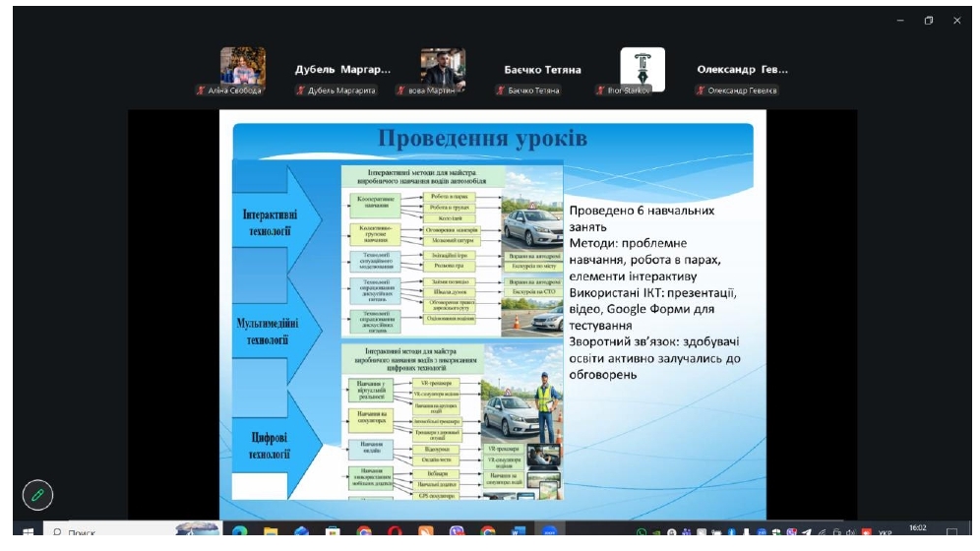Click muted mic icon beside вова Мартин
The image size is (980, 551).
400,91
